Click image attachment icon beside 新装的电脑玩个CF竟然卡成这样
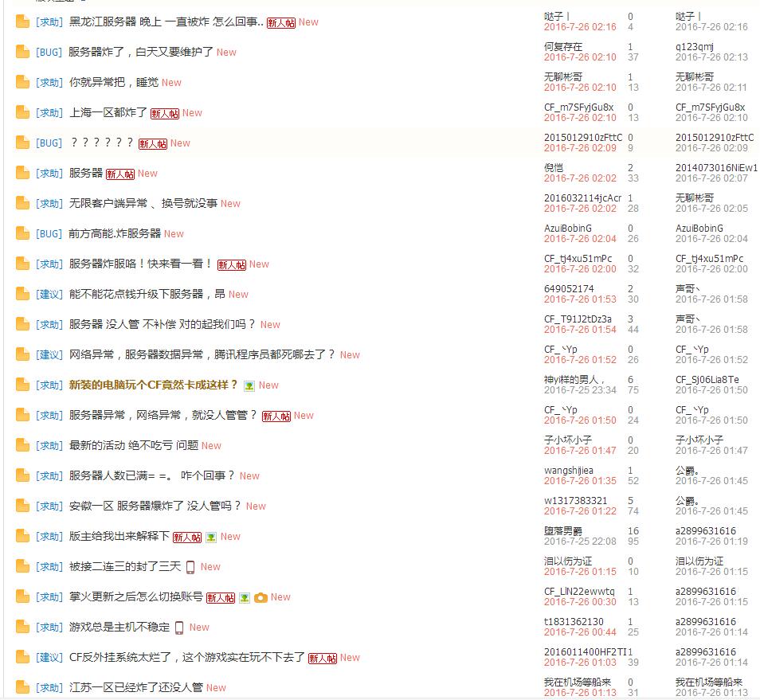This screenshot has width=760, height=700. coord(249,385)
